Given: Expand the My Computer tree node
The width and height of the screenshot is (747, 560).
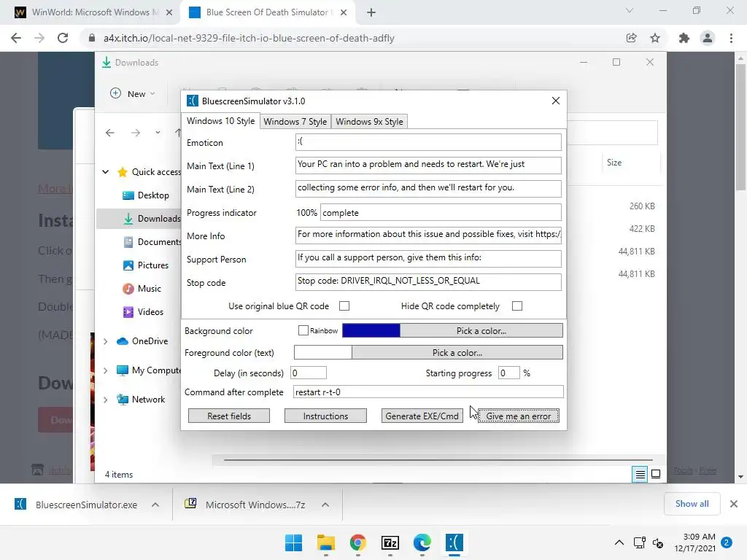Looking at the screenshot, I should point(106,370).
